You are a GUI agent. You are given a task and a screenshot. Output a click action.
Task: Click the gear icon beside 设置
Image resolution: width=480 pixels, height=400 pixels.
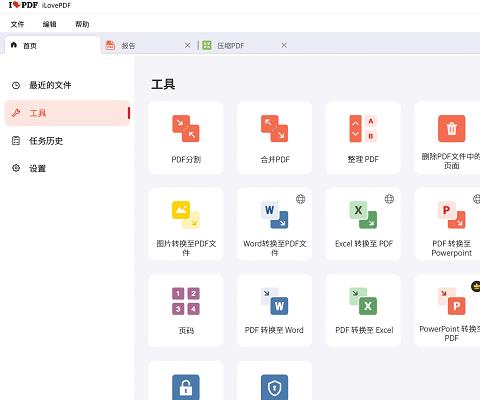pos(16,168)
